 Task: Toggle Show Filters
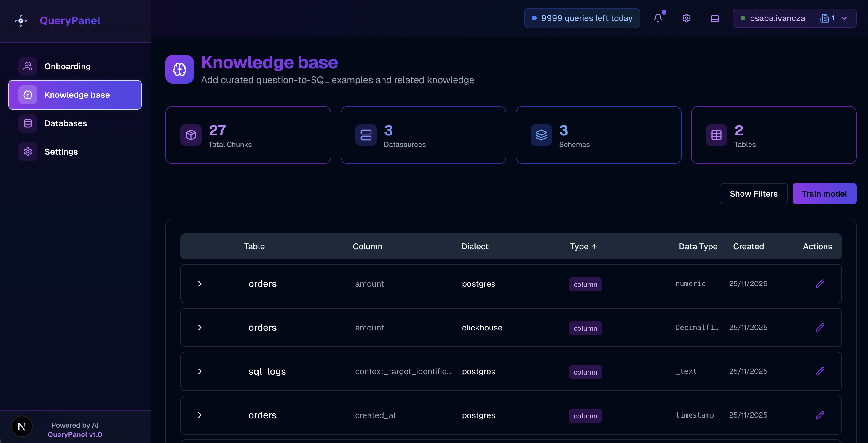[x=754, y=194]
